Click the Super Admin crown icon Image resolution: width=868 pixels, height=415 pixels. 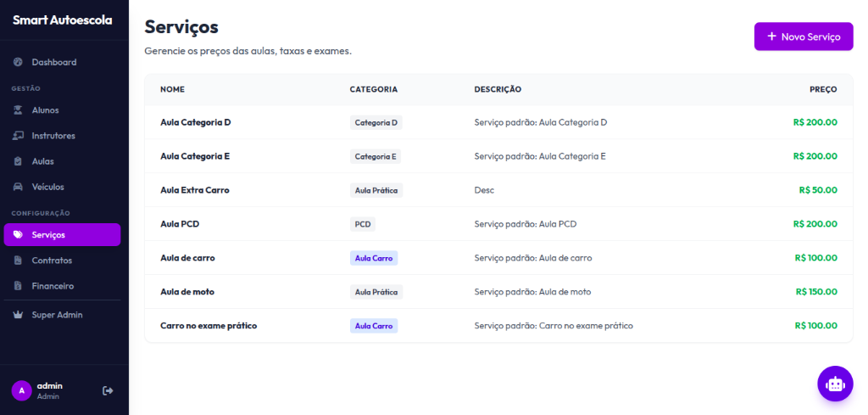[18, 315]
